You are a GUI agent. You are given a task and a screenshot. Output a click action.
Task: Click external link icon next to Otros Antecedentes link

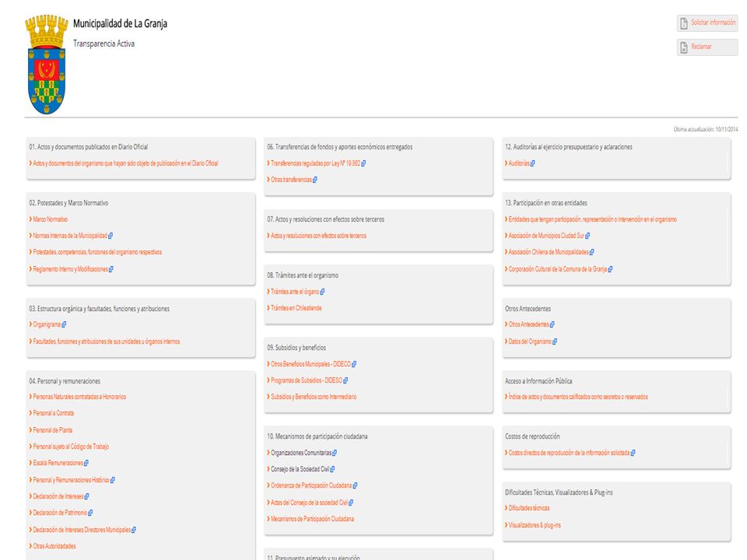552,325
